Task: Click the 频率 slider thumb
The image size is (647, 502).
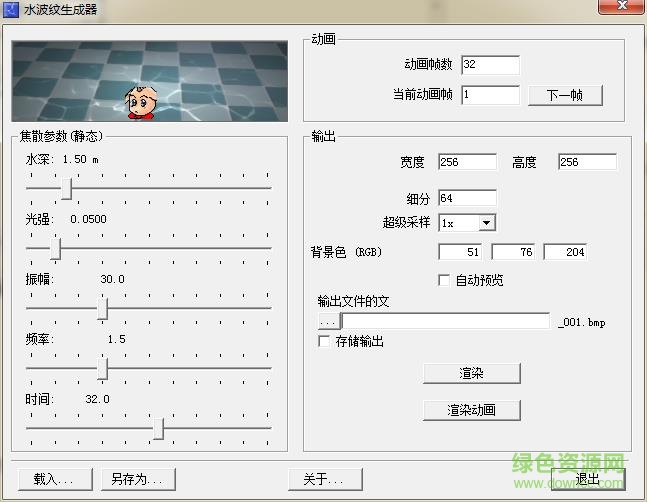Action: point(102,369)
